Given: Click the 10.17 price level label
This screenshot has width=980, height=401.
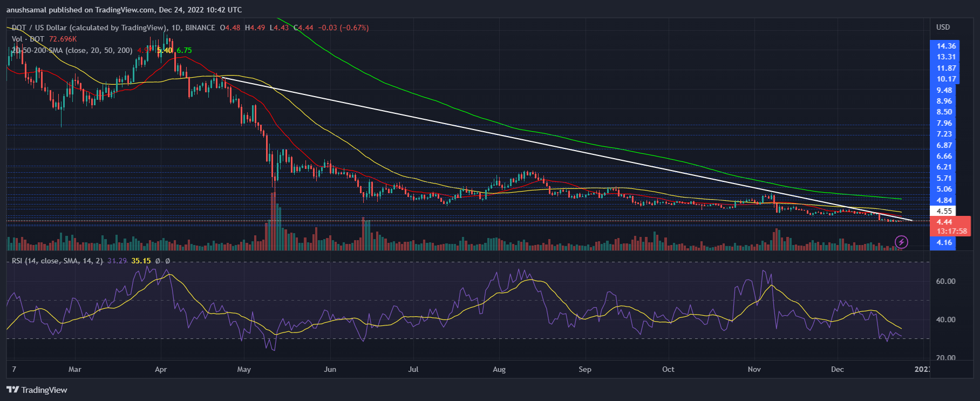Looking at the screenshot, I should coord(946,79).
